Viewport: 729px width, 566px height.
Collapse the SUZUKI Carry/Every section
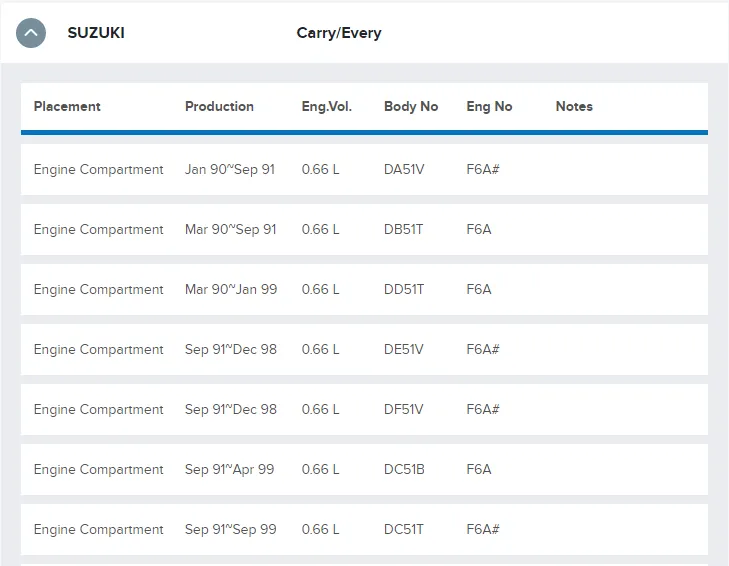point(31,33)
